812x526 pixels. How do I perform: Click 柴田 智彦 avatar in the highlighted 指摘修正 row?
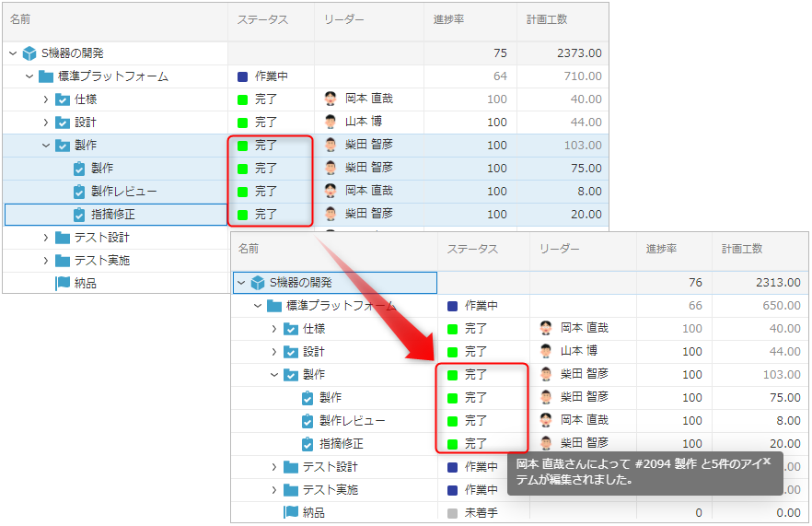tap(331, 214)
